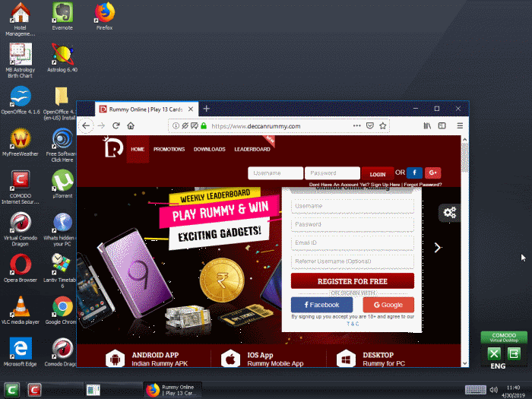Open the Firefox desktop shortcut
The image size is (532, 399).
click(105, 17)
